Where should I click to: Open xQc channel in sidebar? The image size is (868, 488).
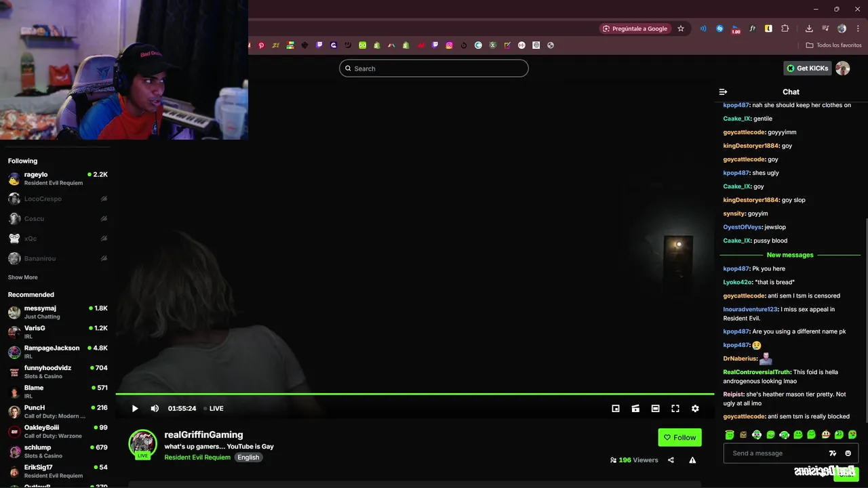(x=58, y=239)
